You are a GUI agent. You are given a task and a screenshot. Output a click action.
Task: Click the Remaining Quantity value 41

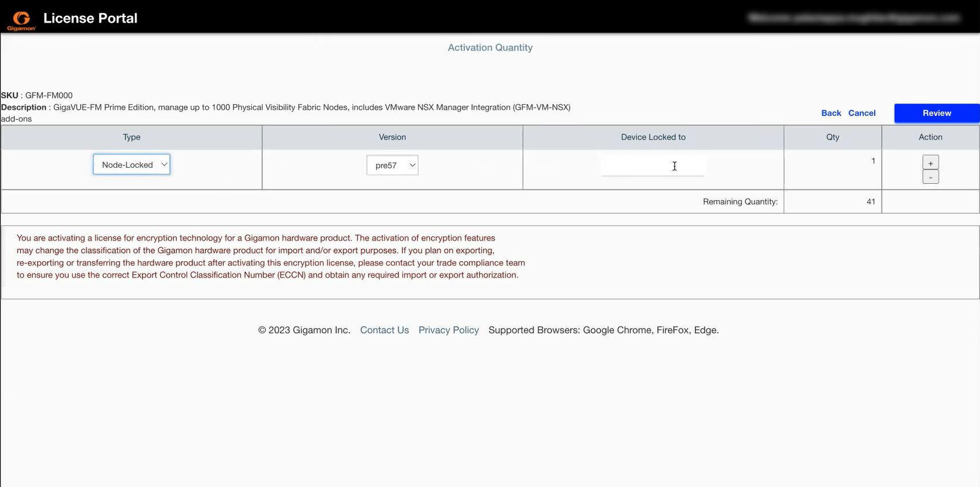click(870, 201)
